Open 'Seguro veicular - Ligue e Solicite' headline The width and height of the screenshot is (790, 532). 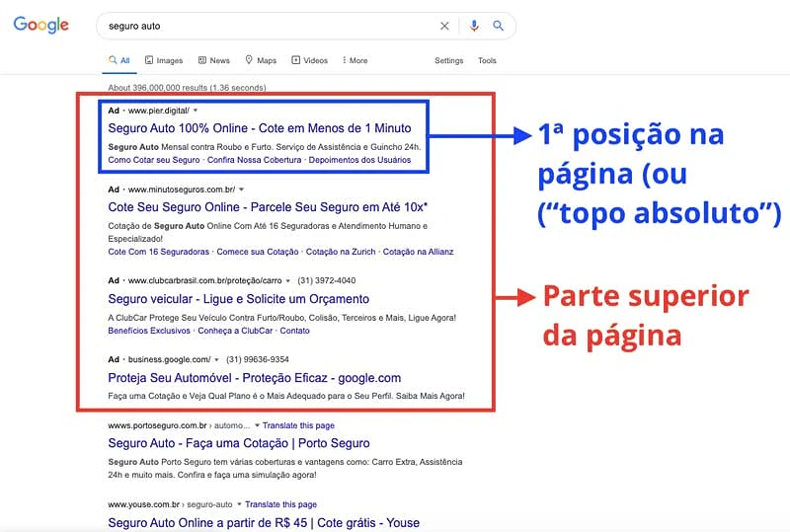pos(238,299)
